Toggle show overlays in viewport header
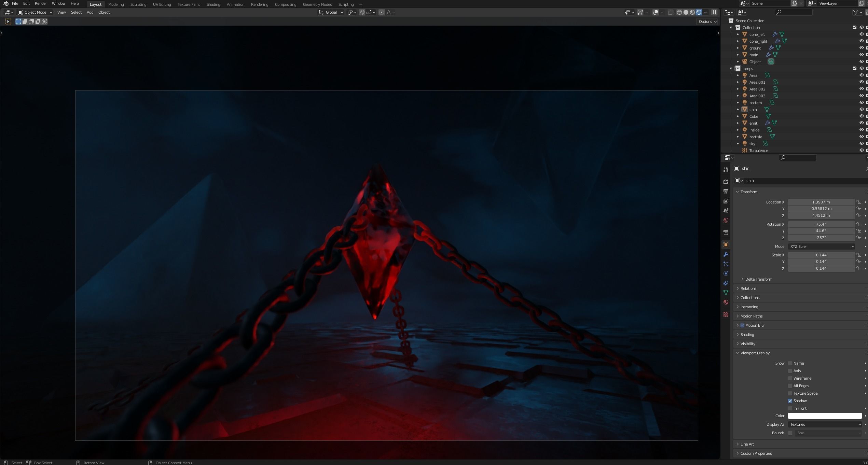 pyautogui.click(x=655, y=12)
